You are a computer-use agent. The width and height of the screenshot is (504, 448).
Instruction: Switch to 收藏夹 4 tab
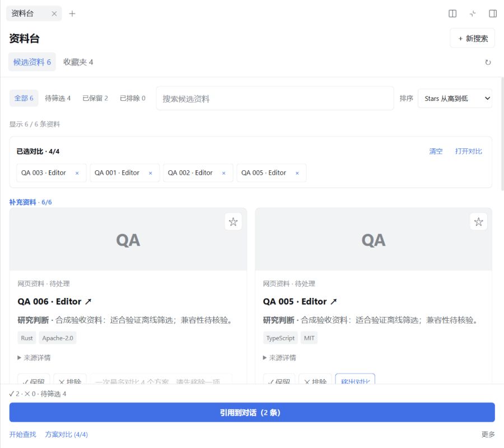tap(78, 62)
